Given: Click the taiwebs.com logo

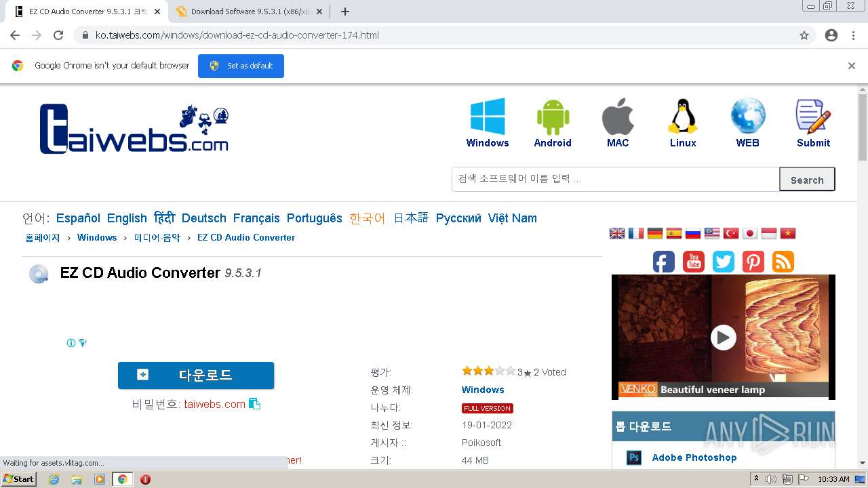Looking at the screenshot, I should (x=134, y=129).
